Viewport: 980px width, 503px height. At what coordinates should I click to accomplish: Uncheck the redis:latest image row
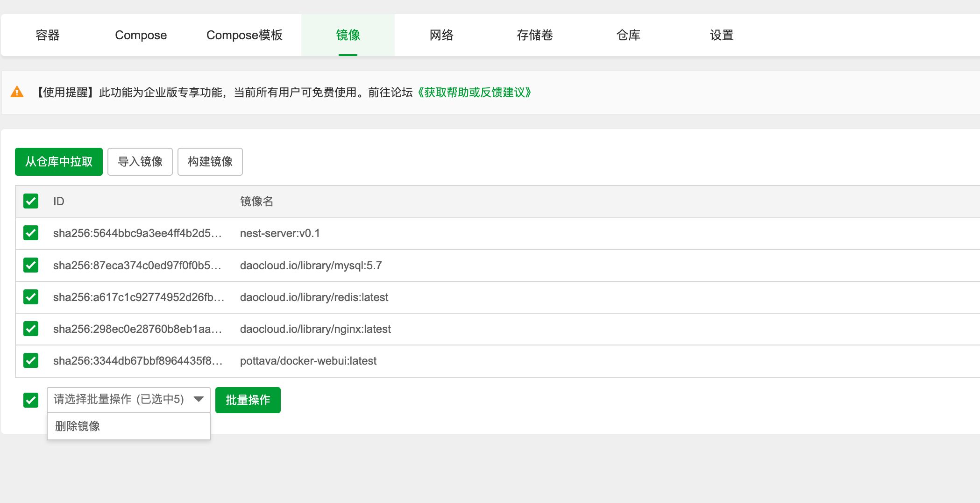[x=31, y=297]
